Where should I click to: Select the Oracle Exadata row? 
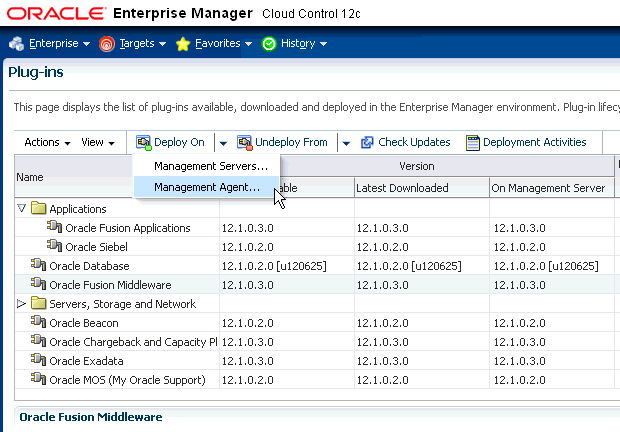(314, 361)
